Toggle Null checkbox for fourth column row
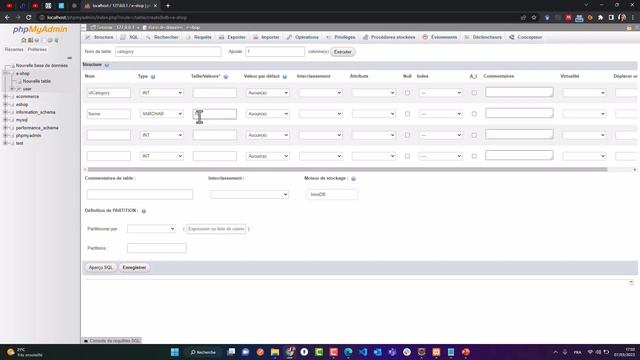This screenshot has height=360, width=640. [x=407, y=156]
